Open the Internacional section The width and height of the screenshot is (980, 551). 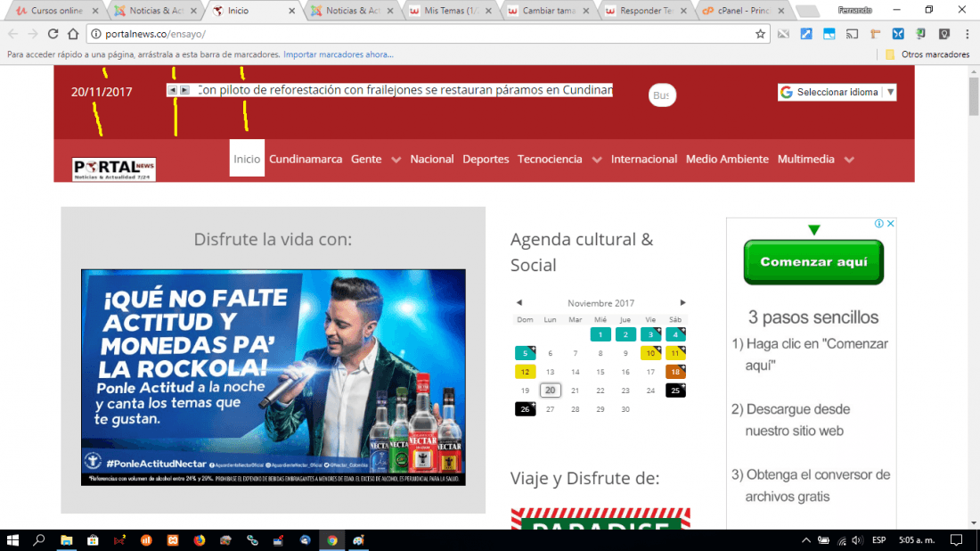pos(644,159)
